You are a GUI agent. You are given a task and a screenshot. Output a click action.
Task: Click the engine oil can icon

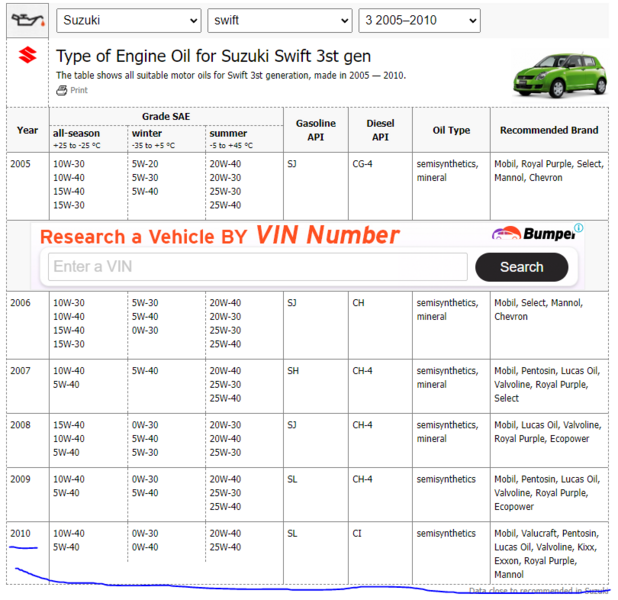pyautogui.click(x=28, y=20)
